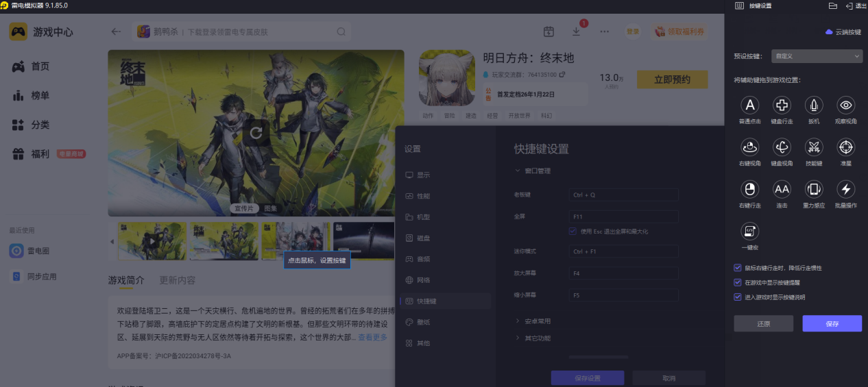Select the 右键视角 icon
This screenshot has width=868, height=387.
[750, 147]
